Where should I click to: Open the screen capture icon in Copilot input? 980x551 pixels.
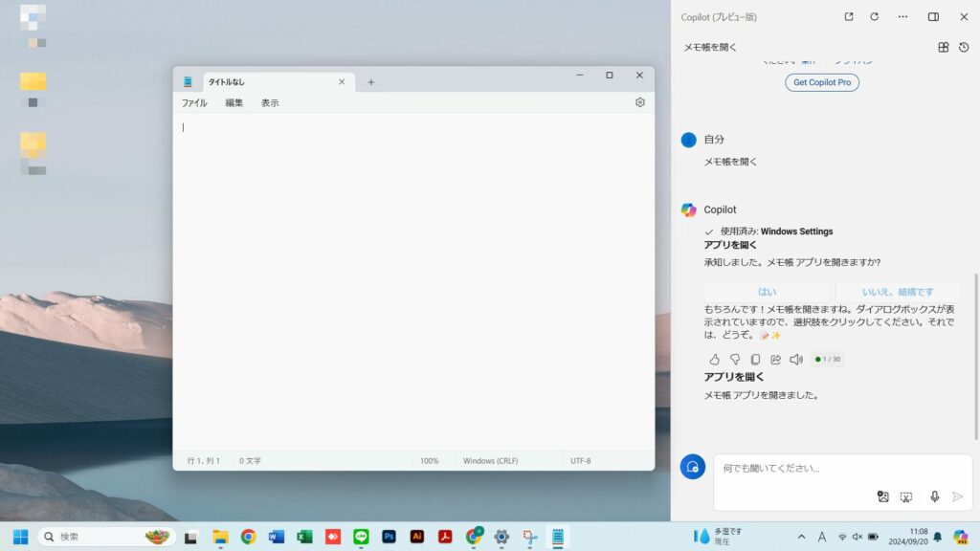(906, 497)
